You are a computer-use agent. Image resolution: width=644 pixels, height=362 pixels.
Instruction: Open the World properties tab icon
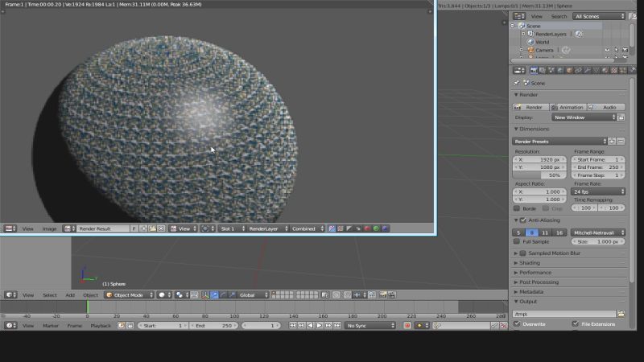tap(560, 71)
